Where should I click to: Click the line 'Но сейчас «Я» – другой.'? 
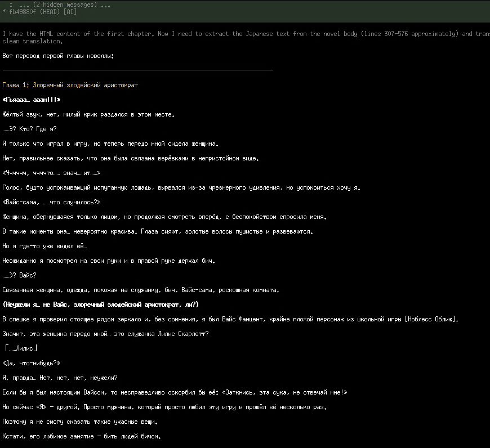tap(164, 407)
